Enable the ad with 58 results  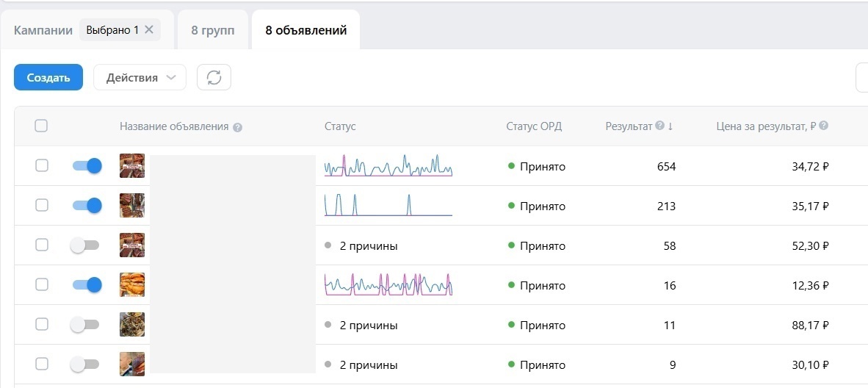84,245
